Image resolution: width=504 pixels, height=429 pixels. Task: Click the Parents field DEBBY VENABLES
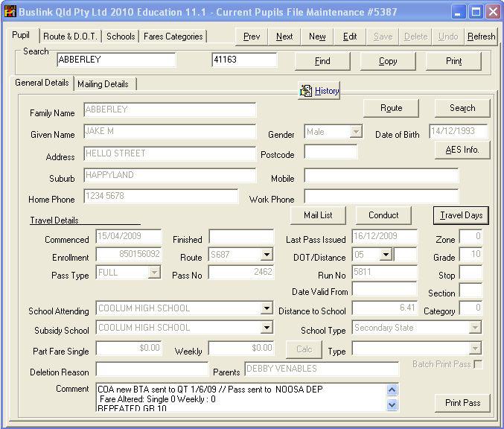coord(322,369)
